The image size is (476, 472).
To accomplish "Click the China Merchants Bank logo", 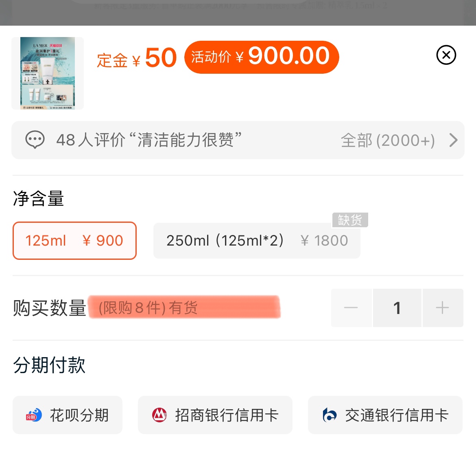I will pyautogui.click(x=159, y=415).
